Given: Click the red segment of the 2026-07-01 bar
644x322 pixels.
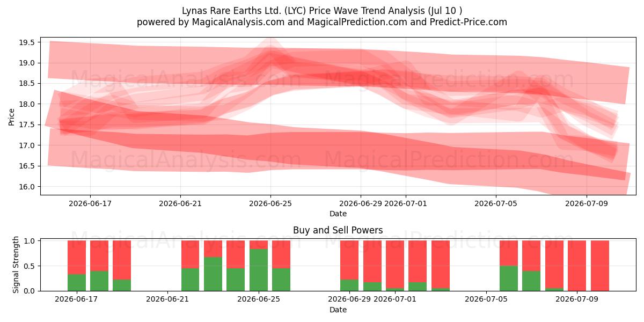Looking at the screenshot, I should (x=395, y=265).
